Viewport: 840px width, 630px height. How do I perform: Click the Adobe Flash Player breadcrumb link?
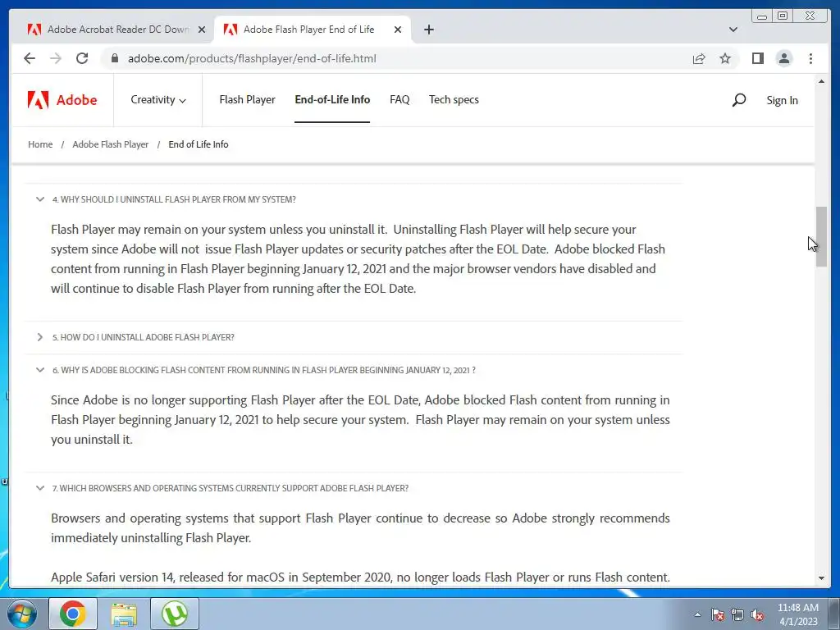coord(111,144)
